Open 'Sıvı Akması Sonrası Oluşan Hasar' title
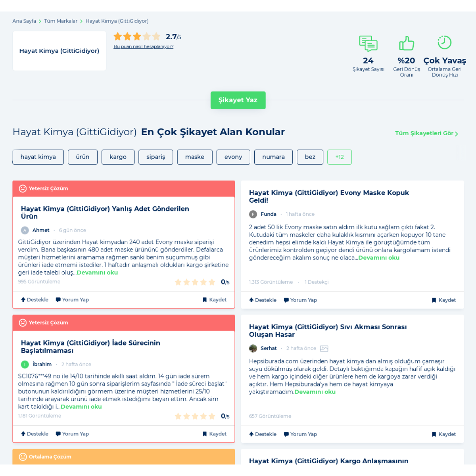 pyautogui.click(x=328, y=331)
